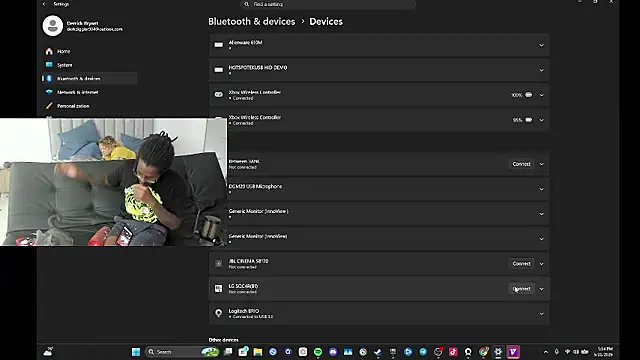Screen dimensions: 640x360
Task: Click the Home house icon
Action: [x=49, y=51]
